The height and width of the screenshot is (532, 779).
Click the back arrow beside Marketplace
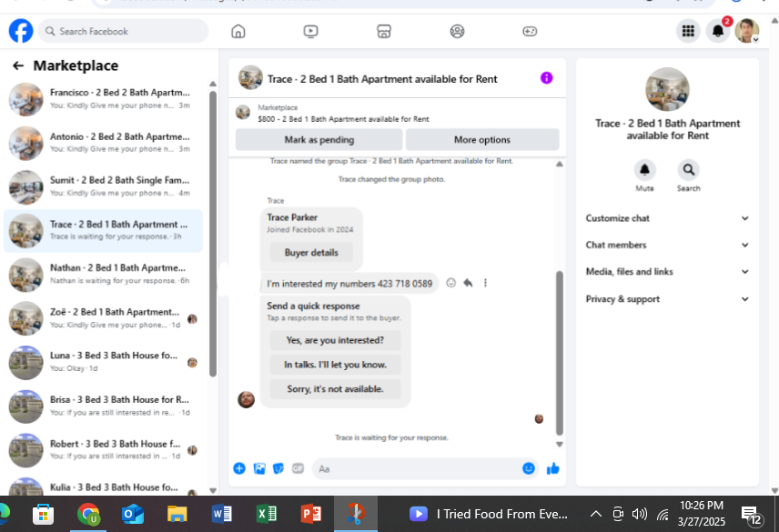click(18, 65)
